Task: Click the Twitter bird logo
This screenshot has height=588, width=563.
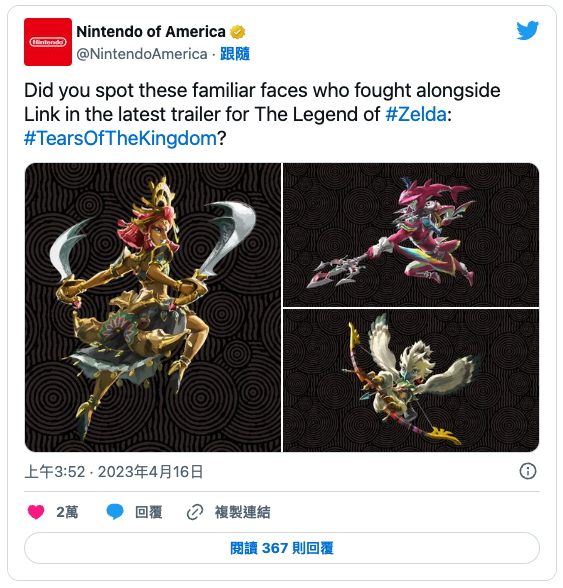Action: 527,30
